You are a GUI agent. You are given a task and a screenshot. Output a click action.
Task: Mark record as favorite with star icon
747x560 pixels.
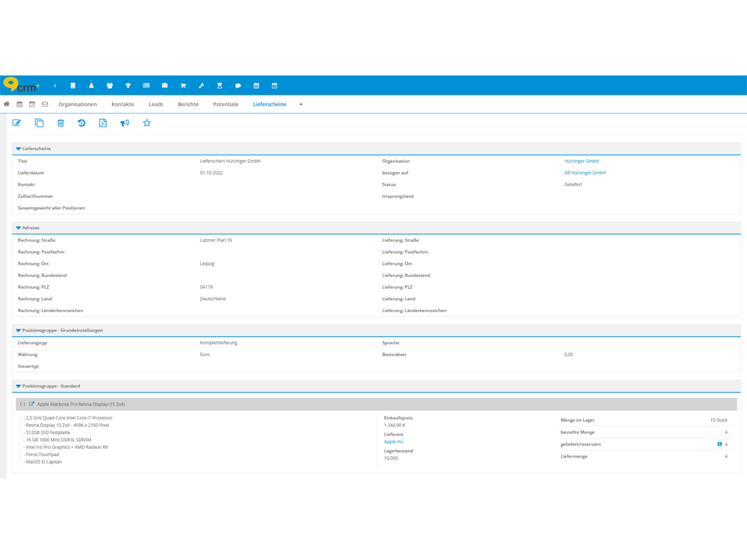click(x=147, y=123)
